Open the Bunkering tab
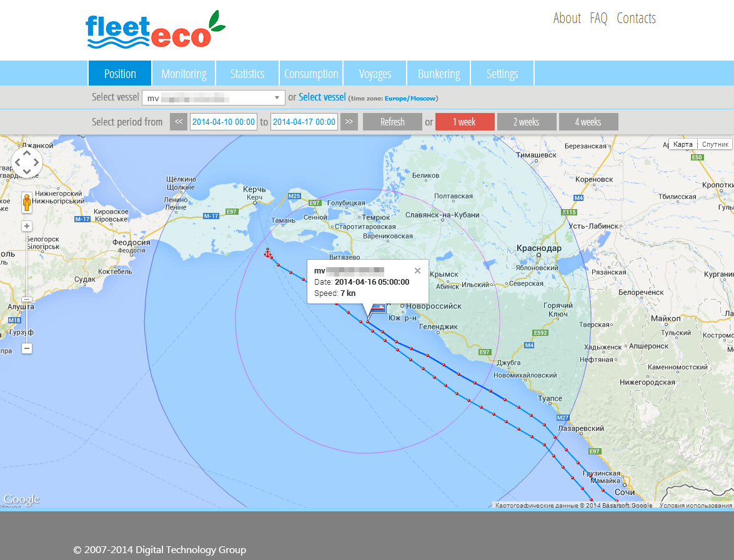734x560 pixels. click(439, 74)
